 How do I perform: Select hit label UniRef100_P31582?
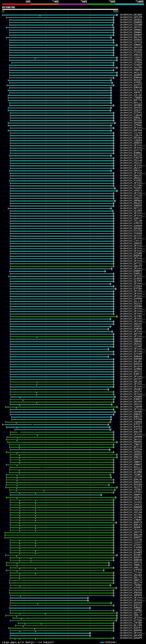[x=131, y=181]
